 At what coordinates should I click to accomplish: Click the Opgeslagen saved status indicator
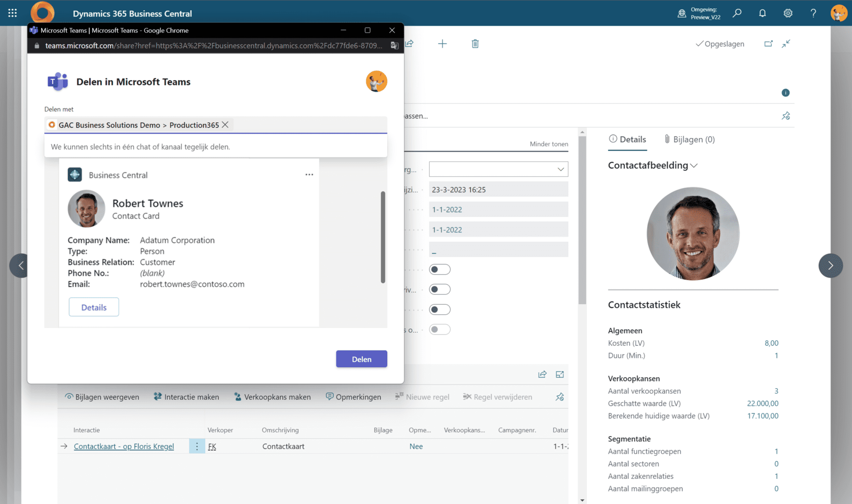719,43
